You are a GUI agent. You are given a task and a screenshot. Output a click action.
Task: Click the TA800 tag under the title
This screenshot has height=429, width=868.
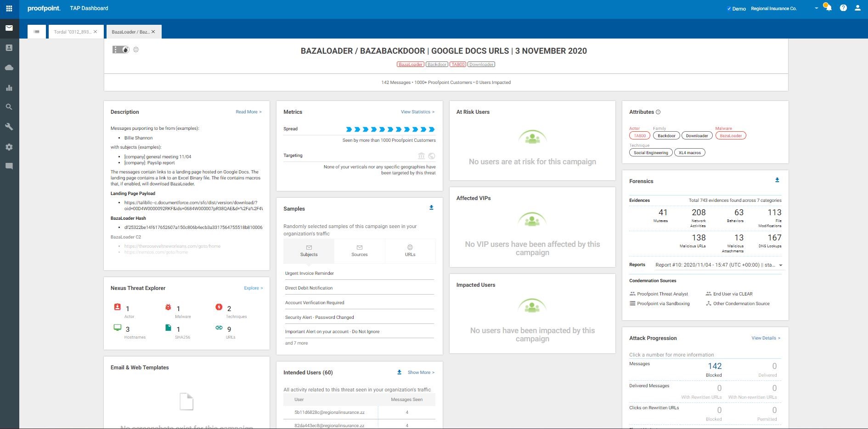coord(458,64)
